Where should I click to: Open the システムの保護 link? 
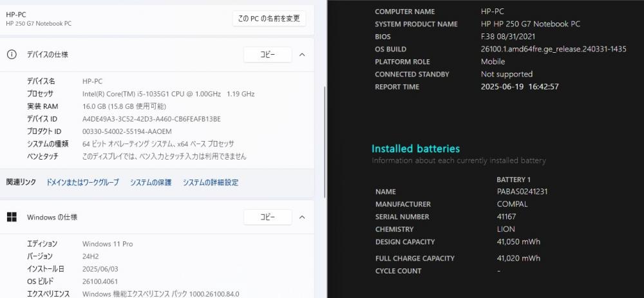151,182
